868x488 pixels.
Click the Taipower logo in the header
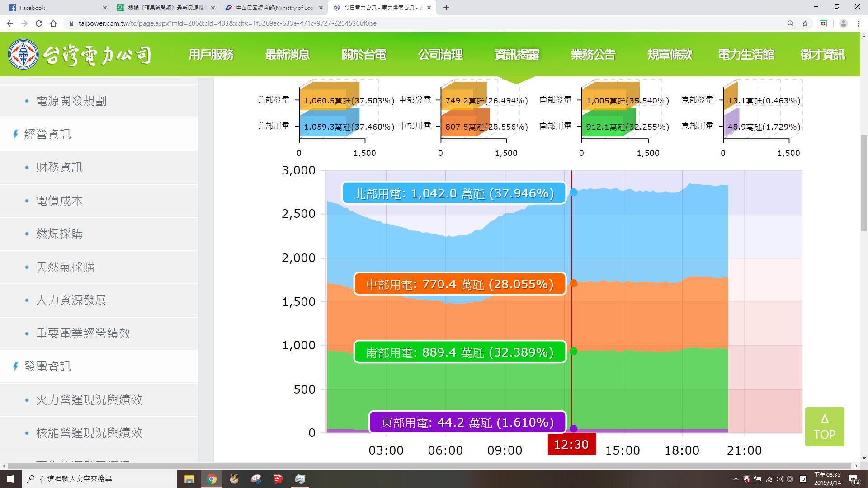[x=80, y=55]
